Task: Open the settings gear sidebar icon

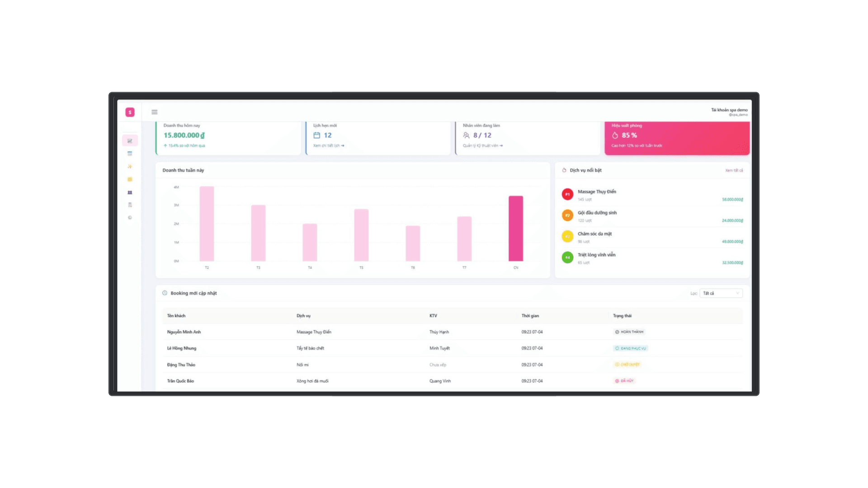Action: pyautogui.click(x=130, y=217)
